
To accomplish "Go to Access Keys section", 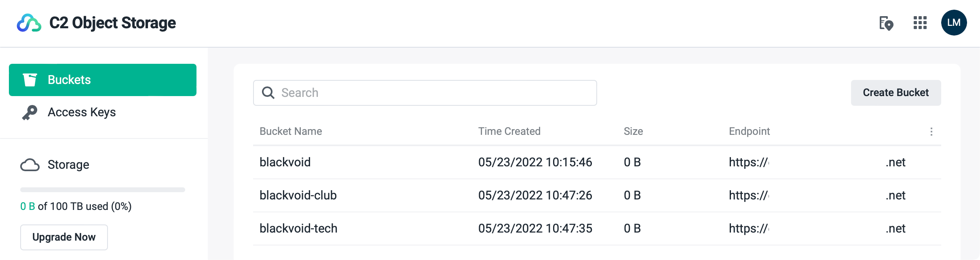I will point(82,112).
